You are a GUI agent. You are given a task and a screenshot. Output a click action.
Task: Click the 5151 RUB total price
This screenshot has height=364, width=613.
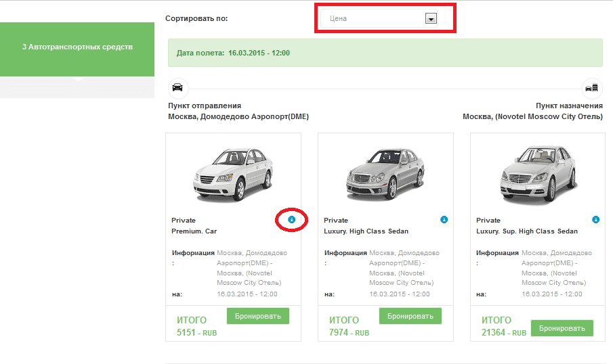pos(196,333)
